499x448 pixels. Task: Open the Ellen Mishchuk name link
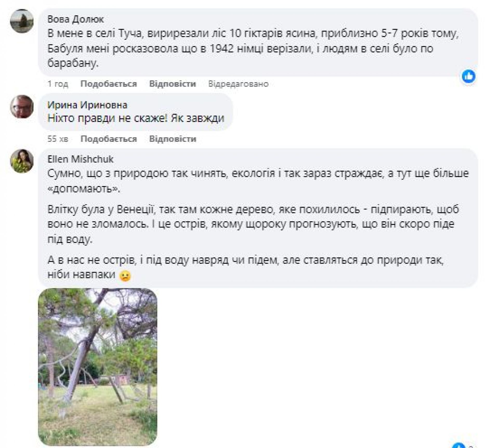point(80,159)
